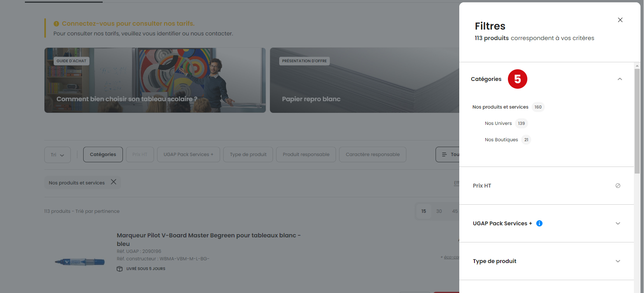Click the disabled icon beside Prix HT
644x293 pixels.
click(x=618, y=186)
